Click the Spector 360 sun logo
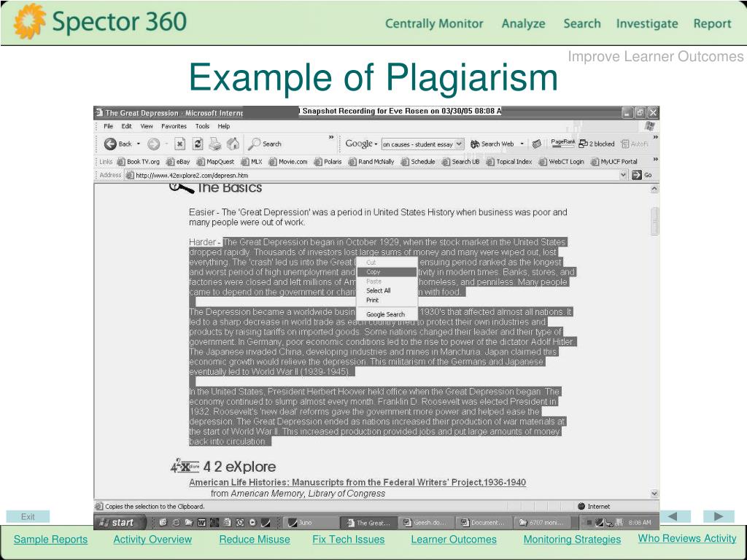This screenshot has width=747, height=560. click(29, 21)
